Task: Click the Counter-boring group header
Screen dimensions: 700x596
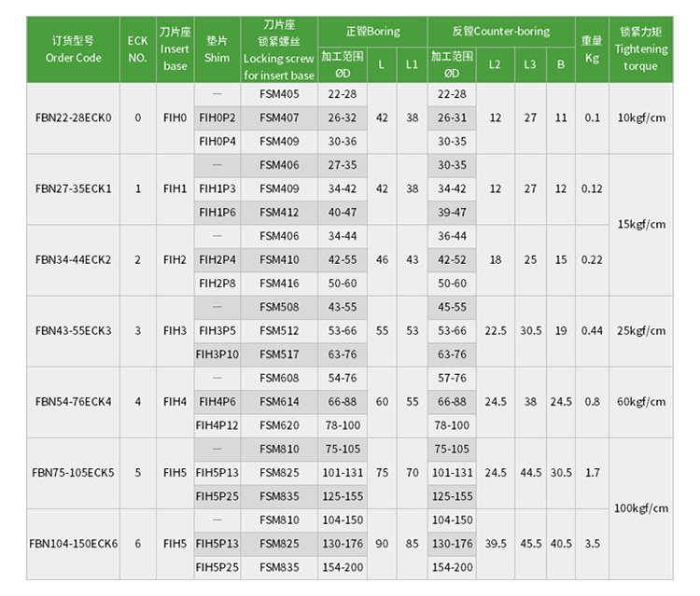Action: coord(501,32)
